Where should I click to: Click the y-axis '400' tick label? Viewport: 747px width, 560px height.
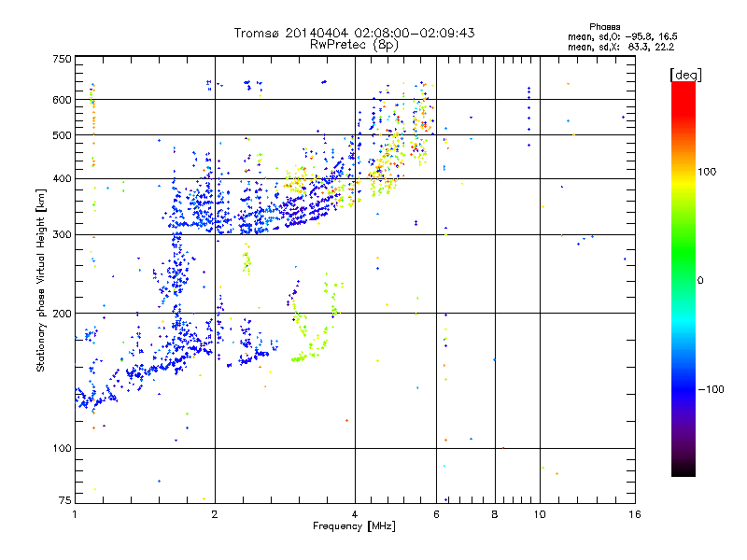tap(62, 179)
